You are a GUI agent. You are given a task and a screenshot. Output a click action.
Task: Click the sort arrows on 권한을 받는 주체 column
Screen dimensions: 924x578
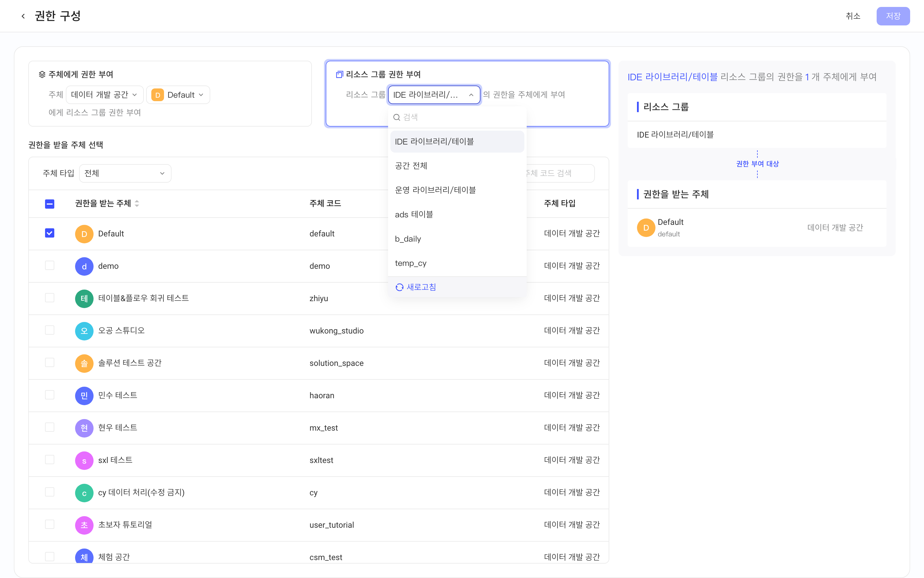coord(137,203)
